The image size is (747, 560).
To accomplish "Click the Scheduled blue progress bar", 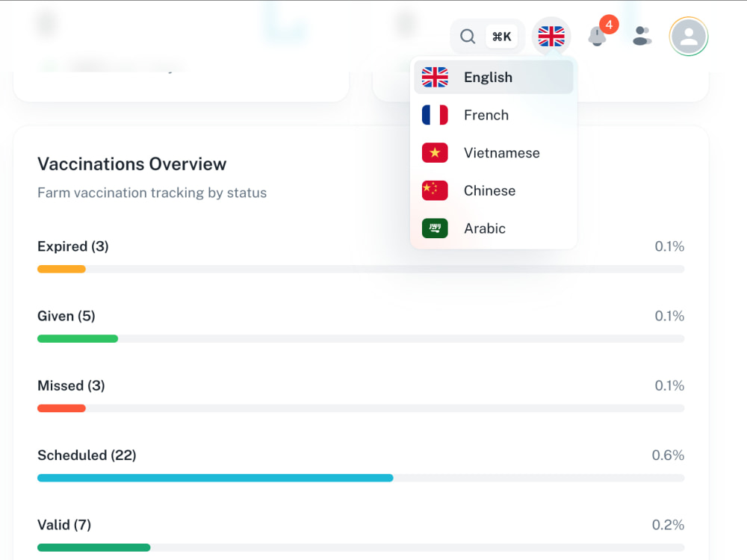I will pos(215,478).
